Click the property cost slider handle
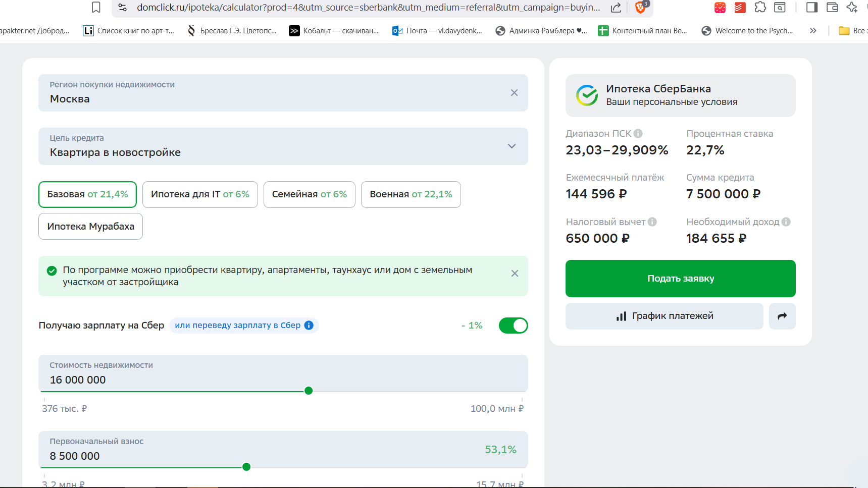Viewport: 868px width, 488px height. (x=309, y=391)
